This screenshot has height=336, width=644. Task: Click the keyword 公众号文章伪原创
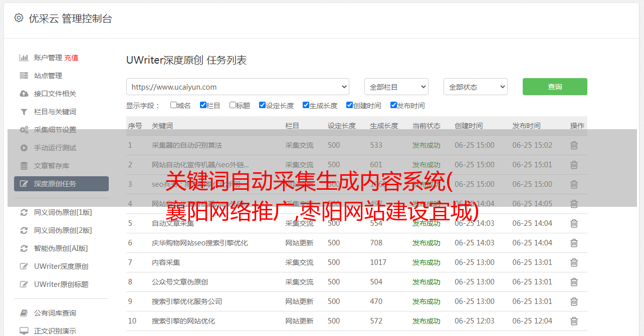tap(180, 282)
